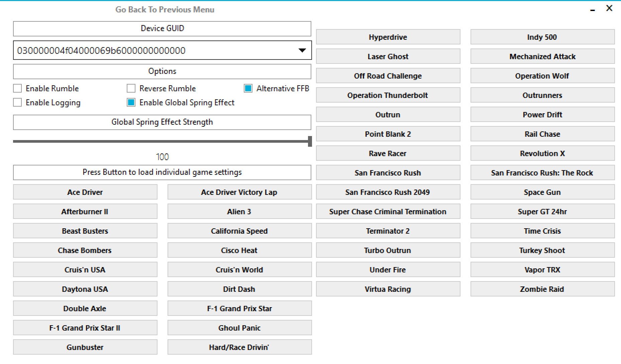This screenshot has height=364, width=621.
Task: Select the Afterburner II button
Action: pyautogui.click(x=85, y=212)
